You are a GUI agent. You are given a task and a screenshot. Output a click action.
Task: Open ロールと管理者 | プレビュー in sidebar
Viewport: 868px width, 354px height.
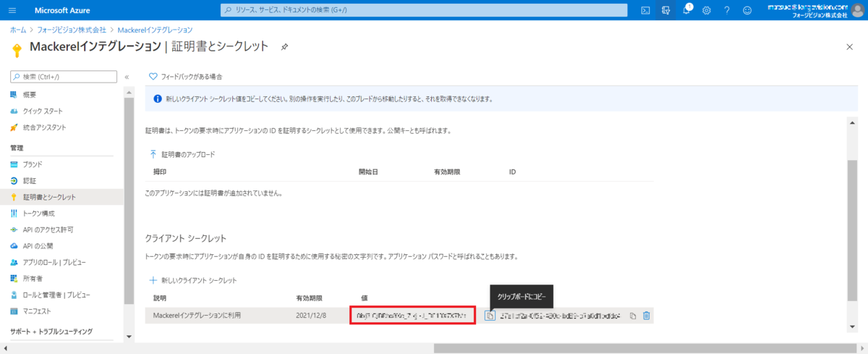(x=56, y=295)
